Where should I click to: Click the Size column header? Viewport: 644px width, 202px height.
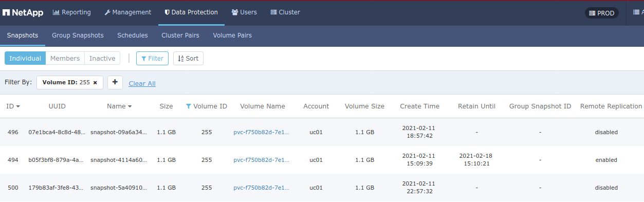(166, 106)
